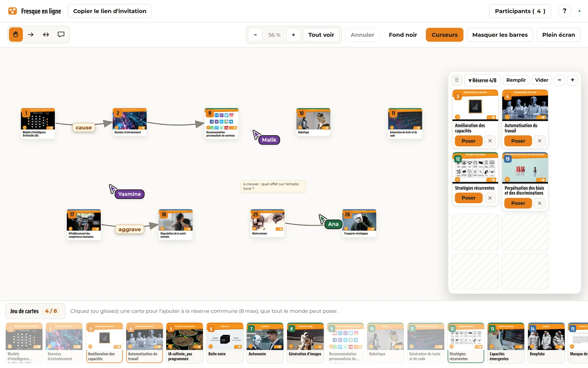Image resolution: width=588 pixels, height=368 pixels.
Task: Click the Tout voir option
Action: click(x=321, y=35)
